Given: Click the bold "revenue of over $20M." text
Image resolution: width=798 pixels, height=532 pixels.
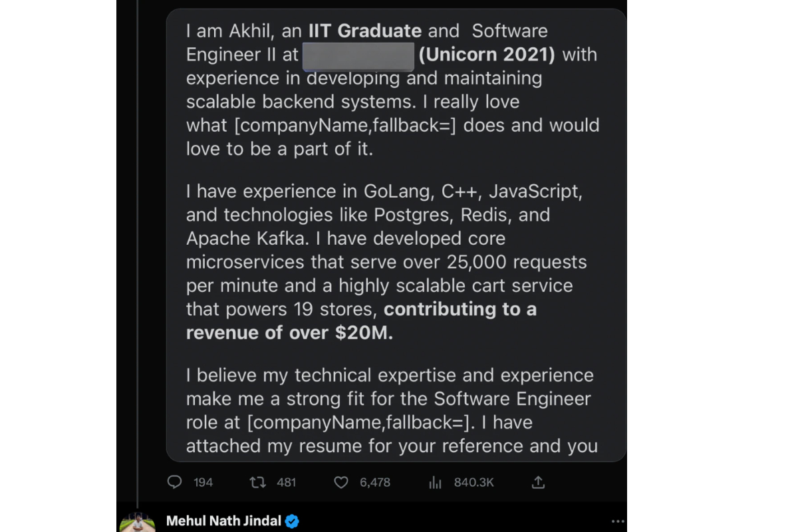Looking at the screenshot, I should (x=289, y=332).
